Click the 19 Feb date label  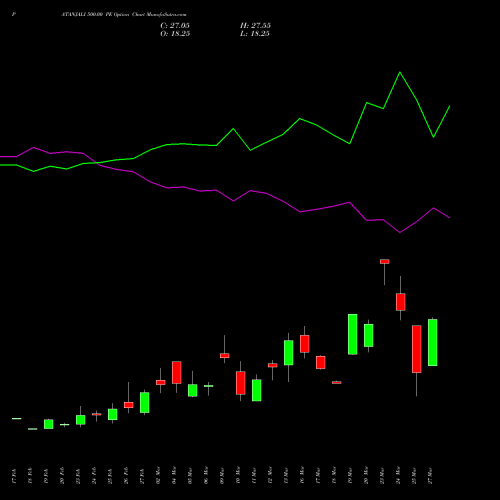(46, 476)
